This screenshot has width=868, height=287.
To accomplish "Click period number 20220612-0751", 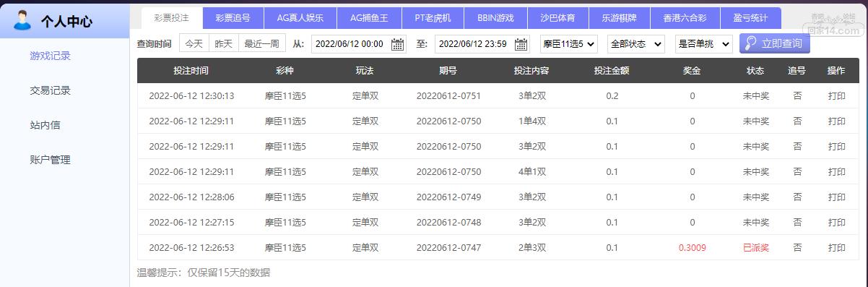I will coord(448,95).
